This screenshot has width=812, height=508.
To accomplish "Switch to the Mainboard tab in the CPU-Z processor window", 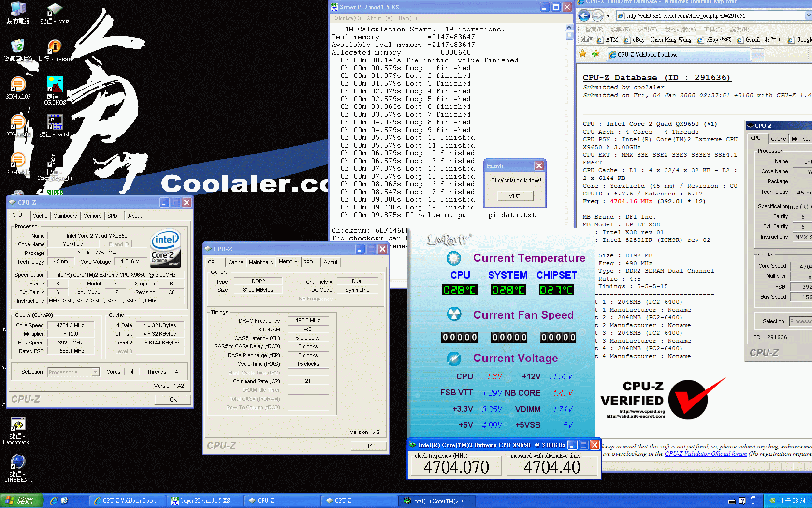I will pyautogui.click(x=65, y=216).
